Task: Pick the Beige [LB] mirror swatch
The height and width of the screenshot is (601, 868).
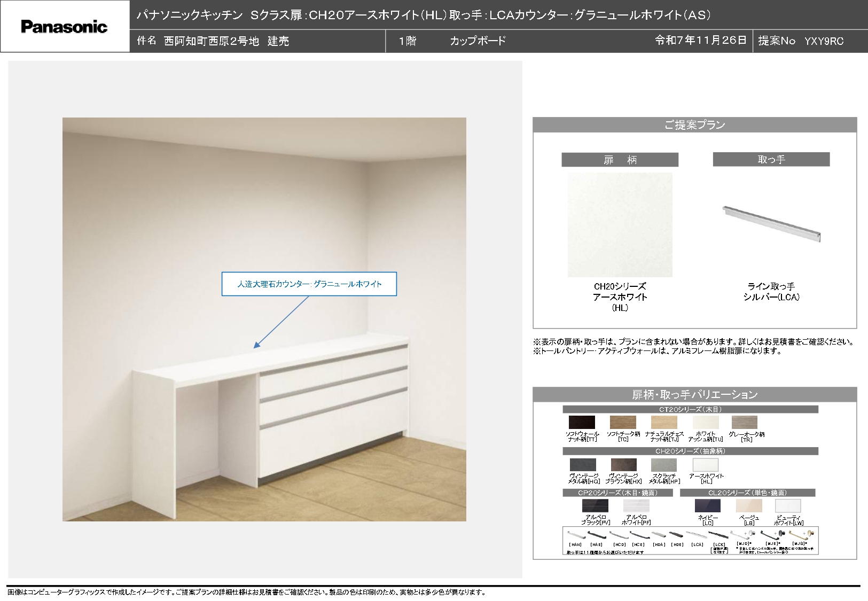Action: [748, 505]
